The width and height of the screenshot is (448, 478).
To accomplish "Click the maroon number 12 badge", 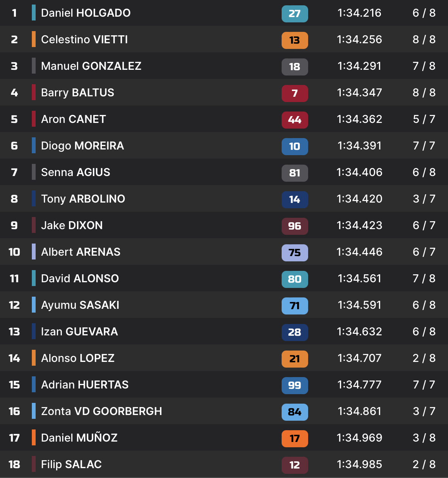I will click(294, 465).
